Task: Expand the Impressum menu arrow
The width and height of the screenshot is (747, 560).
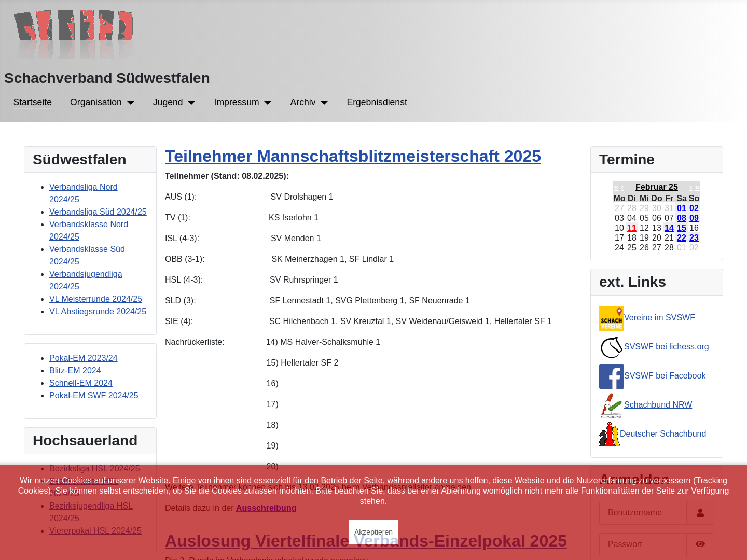Action: 268,103
